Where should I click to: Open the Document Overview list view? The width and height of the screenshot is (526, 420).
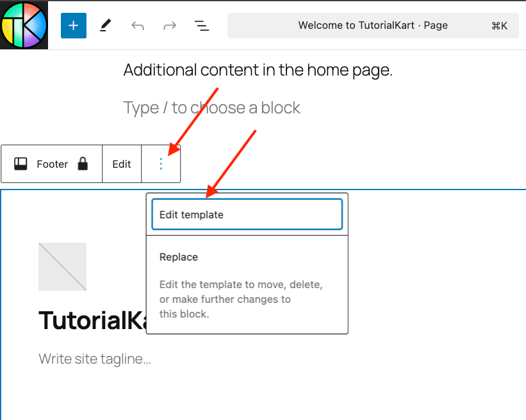point(202,26)
